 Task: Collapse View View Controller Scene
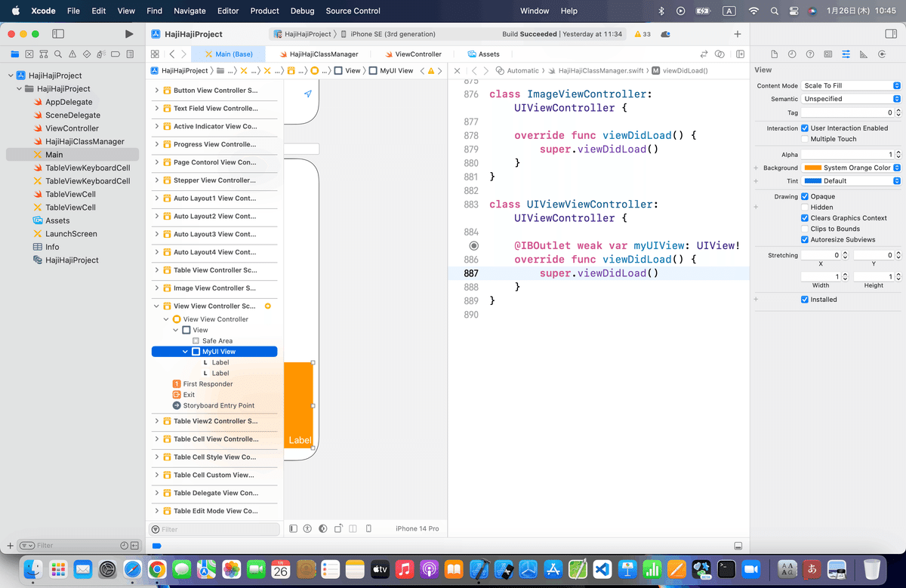point(157,306)
